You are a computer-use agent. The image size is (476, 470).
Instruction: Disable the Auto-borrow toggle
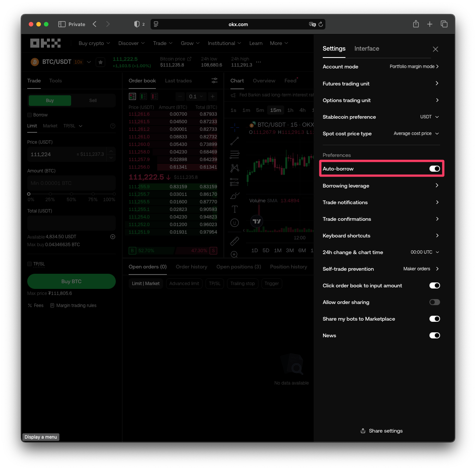(x=434, y=169)
